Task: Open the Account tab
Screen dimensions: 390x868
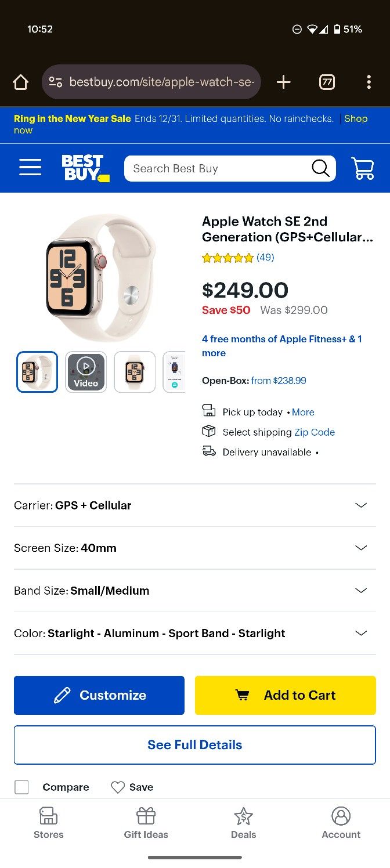Action: [x=341, y=823]
